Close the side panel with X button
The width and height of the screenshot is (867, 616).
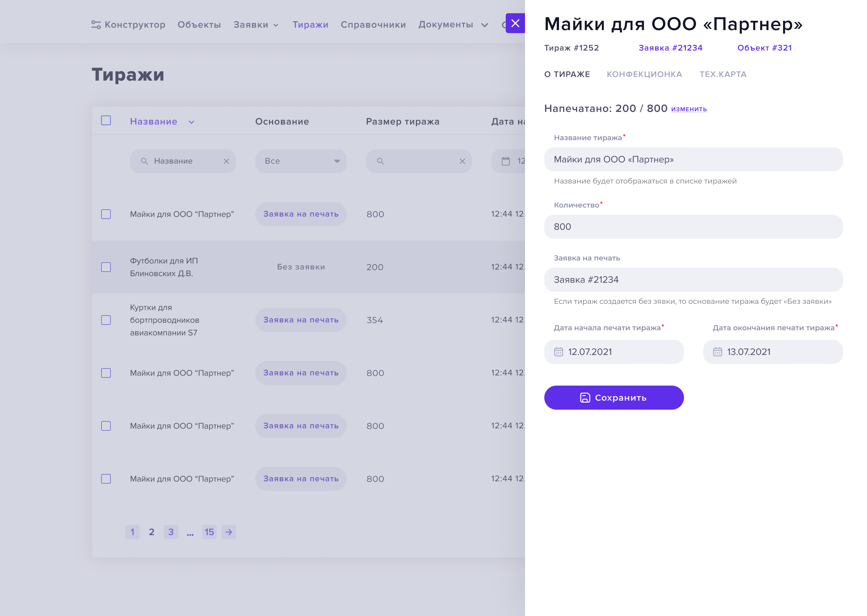[515, 23]
